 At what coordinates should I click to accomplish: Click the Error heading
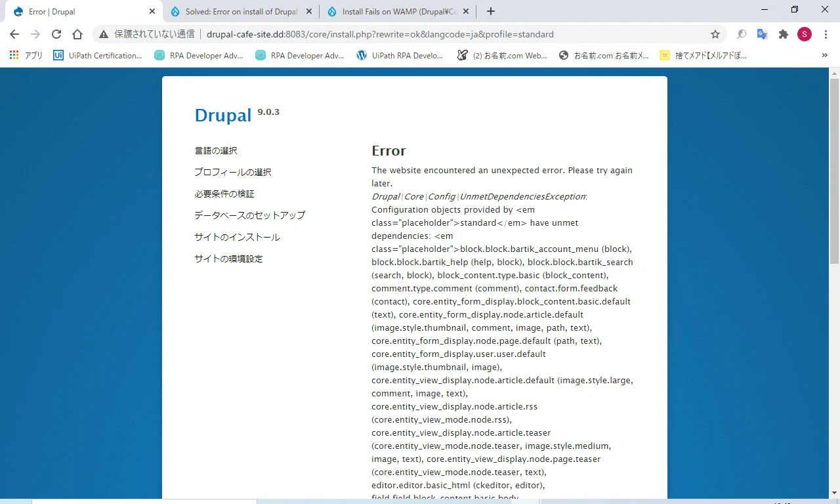click(388, 151)
